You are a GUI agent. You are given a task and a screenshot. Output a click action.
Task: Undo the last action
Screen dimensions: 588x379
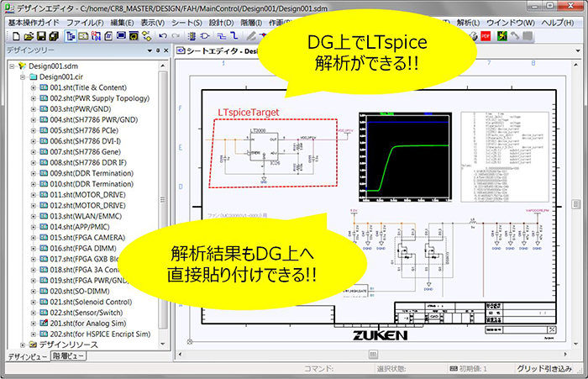[163, 36]
